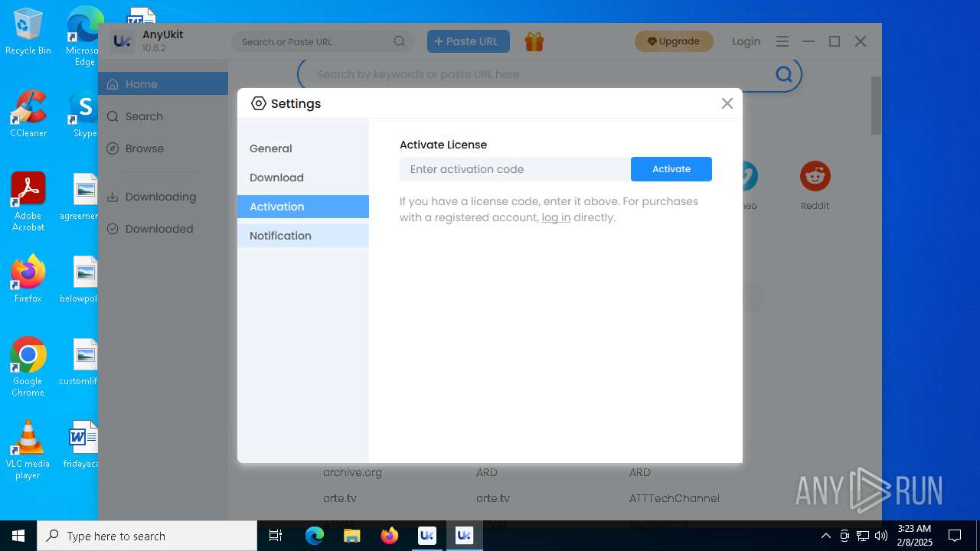Open Google Chrome desktop icon
This screenshot has height=551, width=980.
click(28, 367)
